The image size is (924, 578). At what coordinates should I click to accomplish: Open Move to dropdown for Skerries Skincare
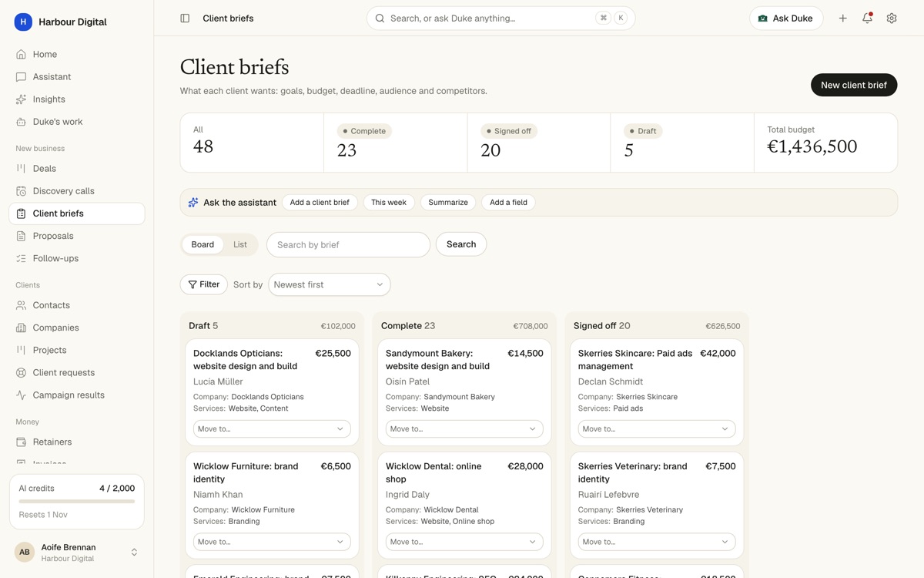pos(657,428)
